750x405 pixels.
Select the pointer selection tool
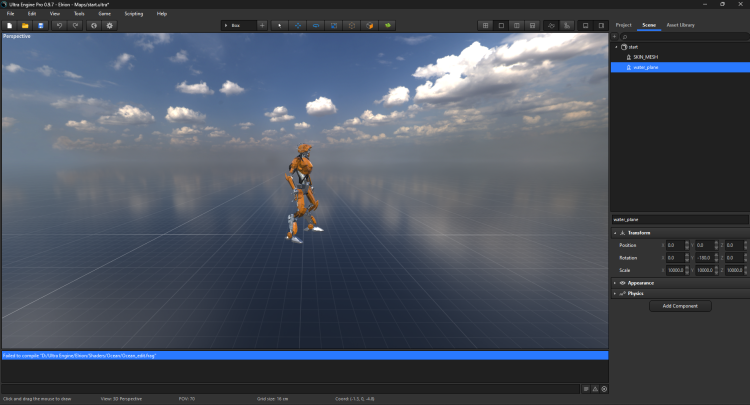(x=277, y=25)
